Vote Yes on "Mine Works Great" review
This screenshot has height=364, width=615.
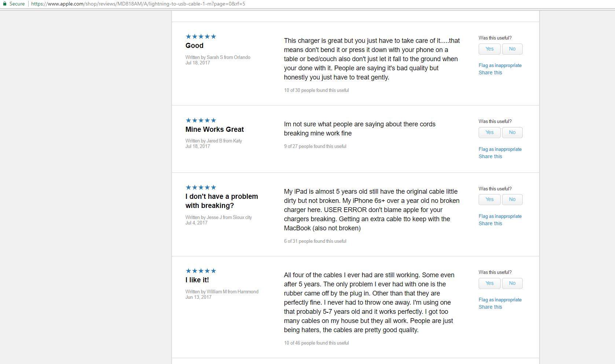489,133
